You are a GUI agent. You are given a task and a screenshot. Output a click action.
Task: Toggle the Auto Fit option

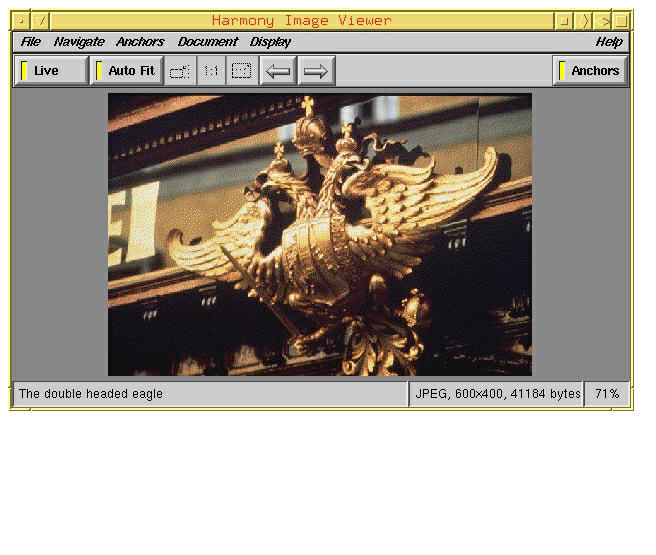click(x=127, y=71)
